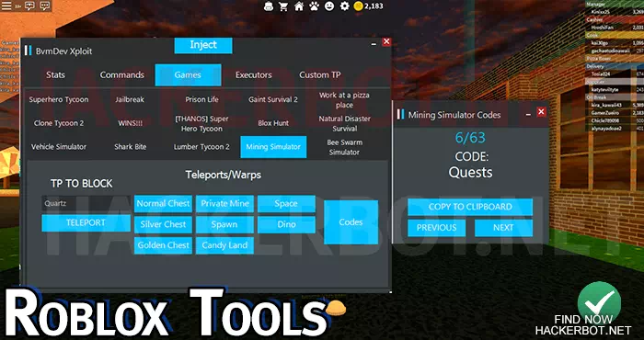Go to the NEXT code
Screen dimensions: 644x340
pos(503,228)
